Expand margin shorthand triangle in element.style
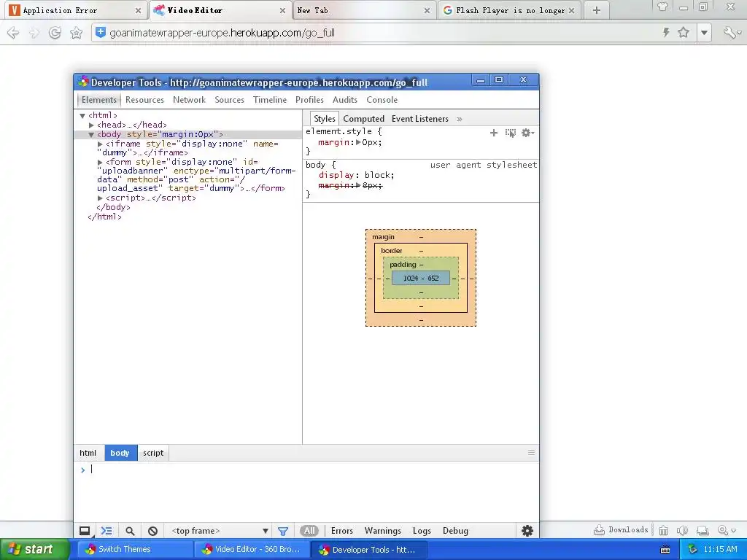Image resolution: width=747 pixels, height=560 pixels. click(358, 142)
